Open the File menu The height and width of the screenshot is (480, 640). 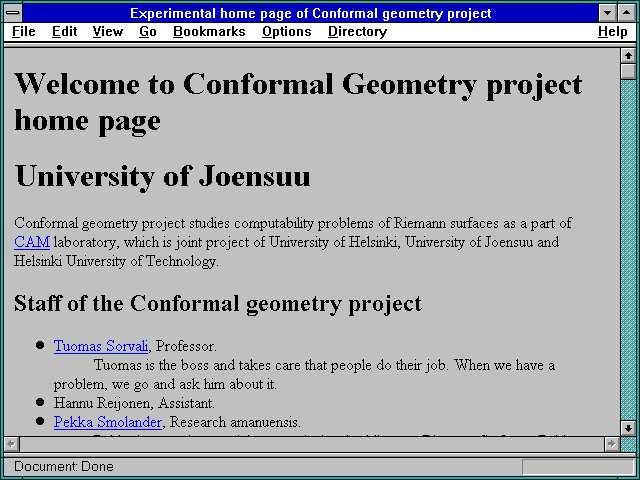24,31
